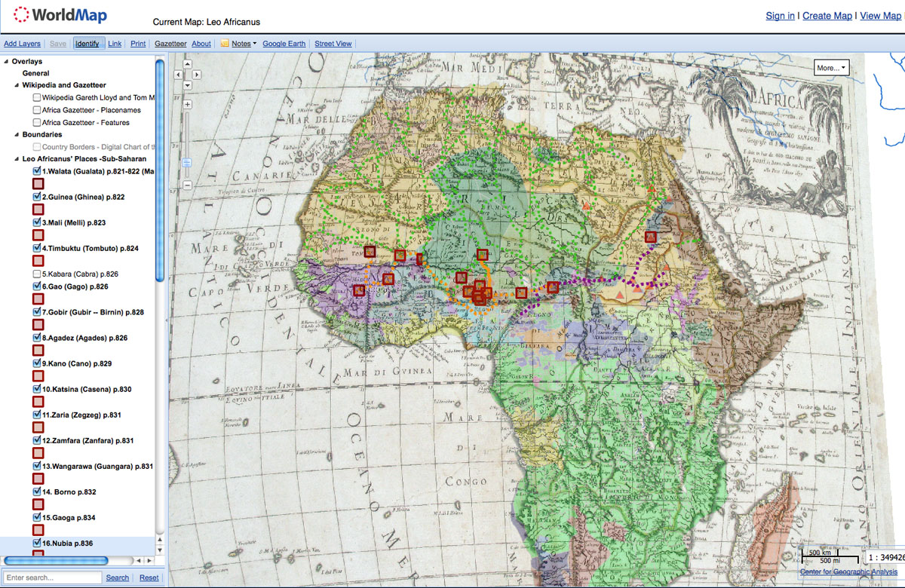
Task: Select the Identify tool in toolbar
Action: (x=87, y=44)
